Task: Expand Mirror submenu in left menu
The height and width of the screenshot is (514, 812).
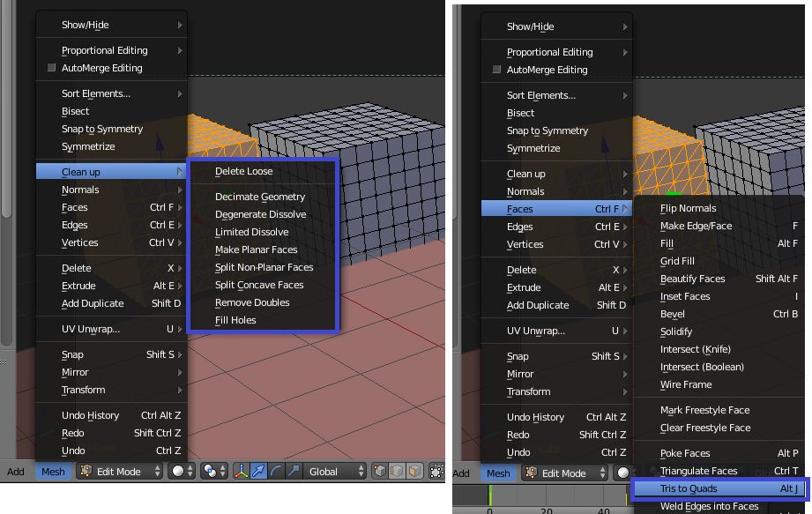Action: pyautogui.click(x=111, y=372)
